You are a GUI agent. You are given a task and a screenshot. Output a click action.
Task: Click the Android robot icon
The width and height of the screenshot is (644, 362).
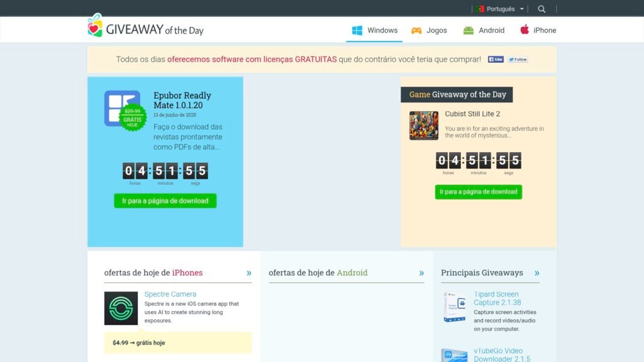click(468, 30)
